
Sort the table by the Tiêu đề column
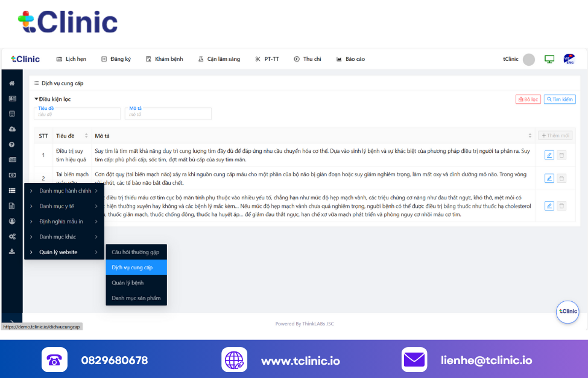(86, 136)
